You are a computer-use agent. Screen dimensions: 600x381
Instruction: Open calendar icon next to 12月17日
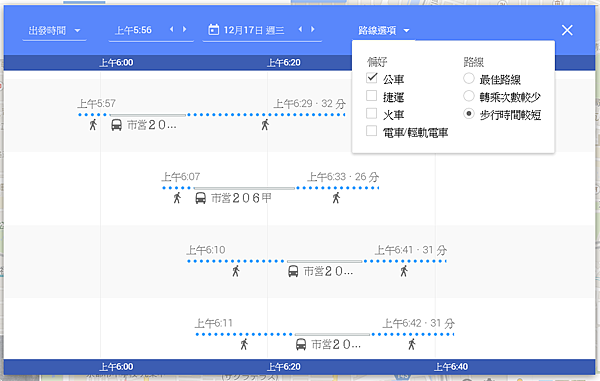coord(214,29)
